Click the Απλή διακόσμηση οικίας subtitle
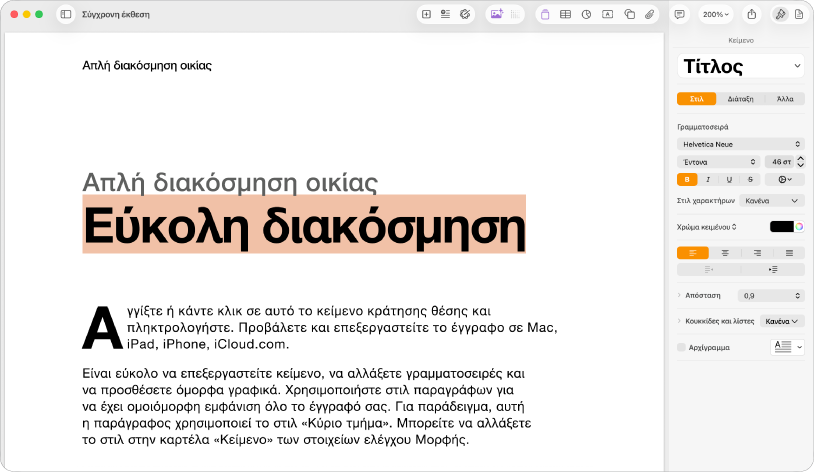 point(230,182)
